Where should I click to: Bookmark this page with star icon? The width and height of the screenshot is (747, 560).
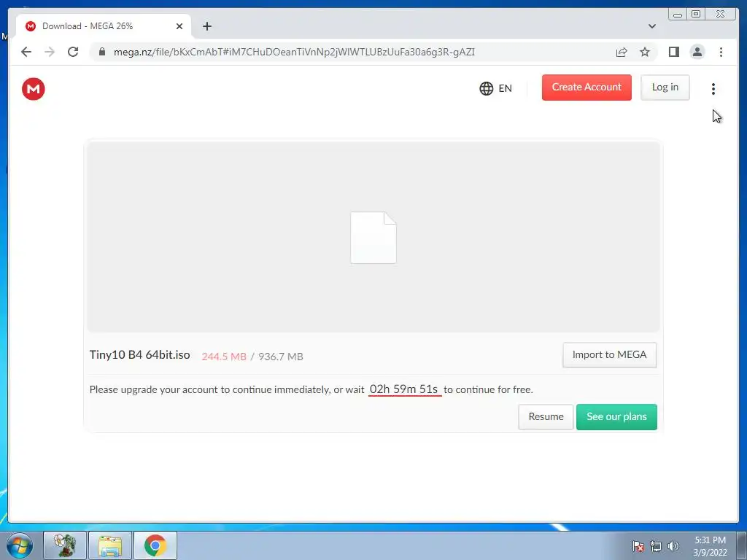(645, 52)
